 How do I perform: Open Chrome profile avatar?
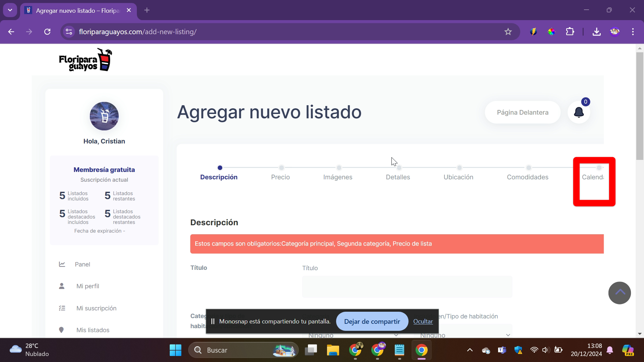click(x=614, y=32)
